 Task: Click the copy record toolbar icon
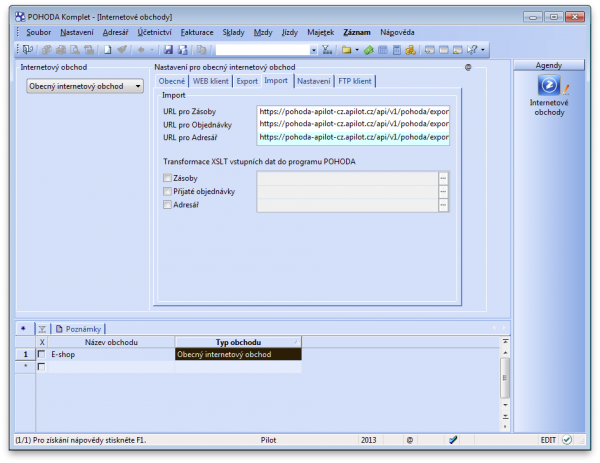pyautogui.click(x=201, y=50)
